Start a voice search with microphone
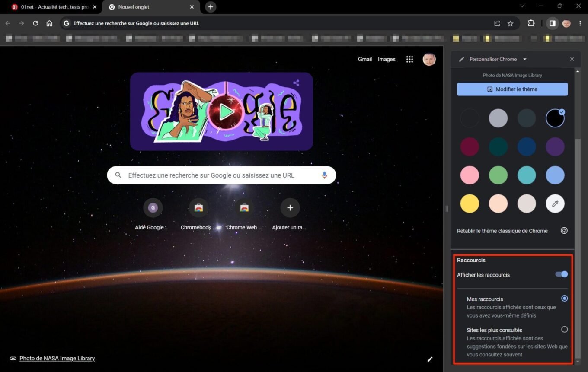588x372 pixels. pos(324,175)
